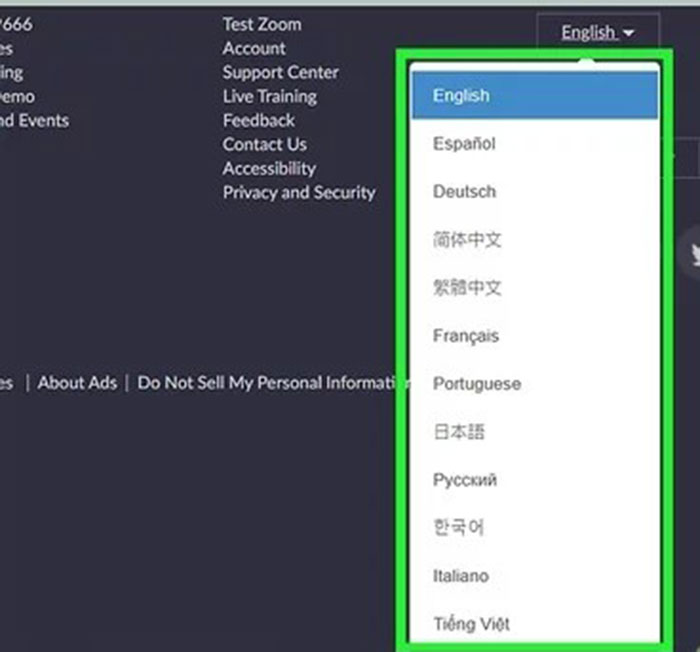Image resolution: width=700 pixels, height=652 pixels.
Task: Switch language to Français
Action: pyautogui.click(x=466, y=336)
